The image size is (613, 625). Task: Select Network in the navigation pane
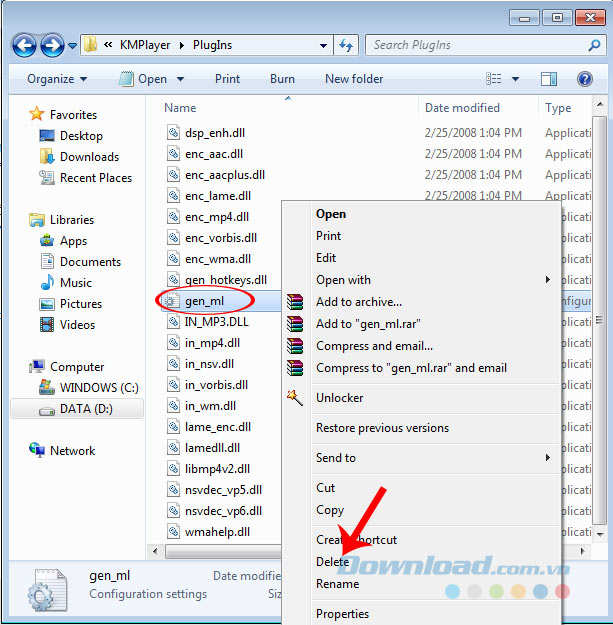pos(62,450)
